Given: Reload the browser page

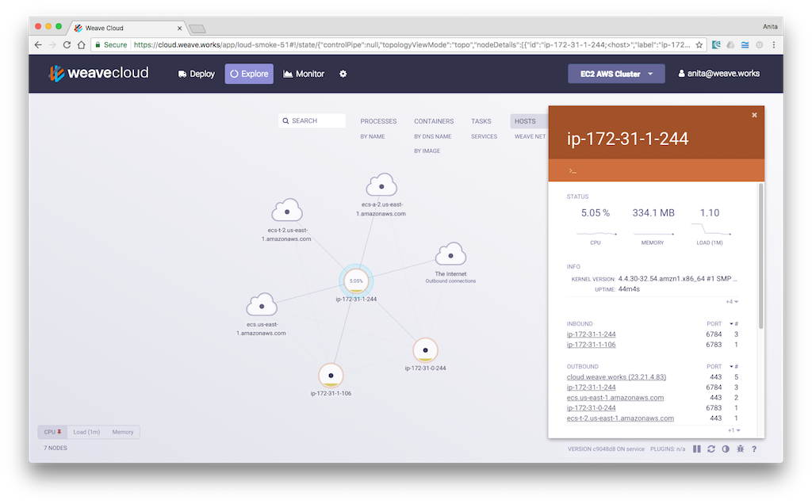Looking at the screenshot, I should (x=67, y=45).
